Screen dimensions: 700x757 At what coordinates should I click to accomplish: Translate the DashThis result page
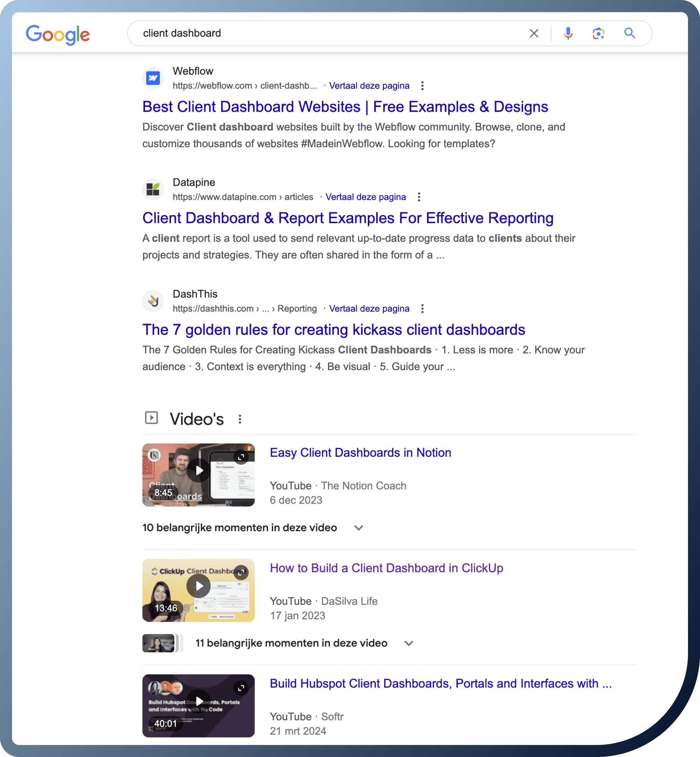(369, 309)
